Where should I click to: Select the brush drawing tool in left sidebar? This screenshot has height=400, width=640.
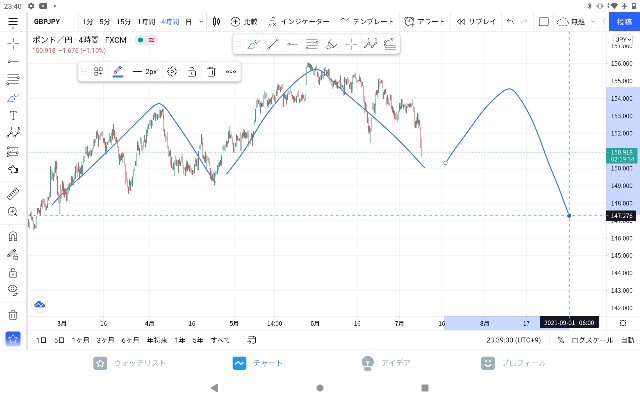click(x=13, y=98)
